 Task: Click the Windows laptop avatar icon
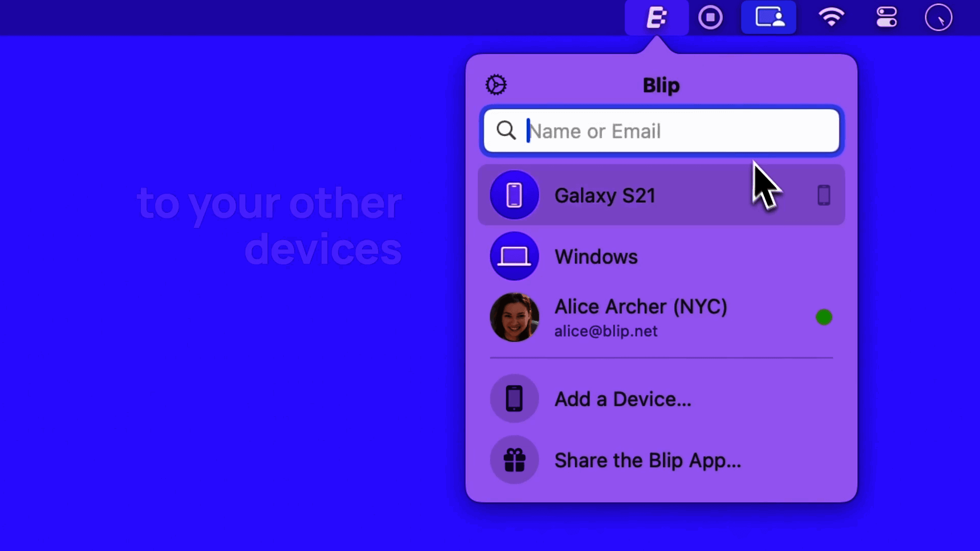point(514,256)
